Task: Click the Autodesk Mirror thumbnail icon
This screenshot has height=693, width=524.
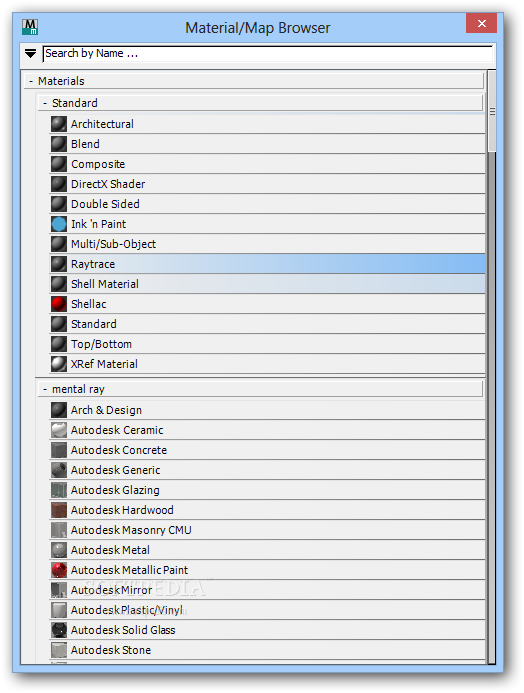Action: coord(59,590)
